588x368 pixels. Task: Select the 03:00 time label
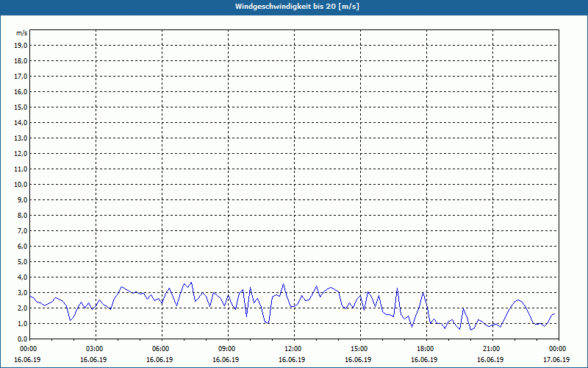pyautogui.click(x=95, y=349)
